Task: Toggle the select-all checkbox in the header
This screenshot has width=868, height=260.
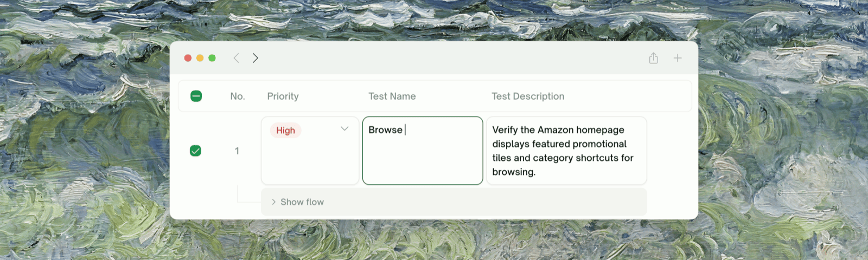Action: 196,96
